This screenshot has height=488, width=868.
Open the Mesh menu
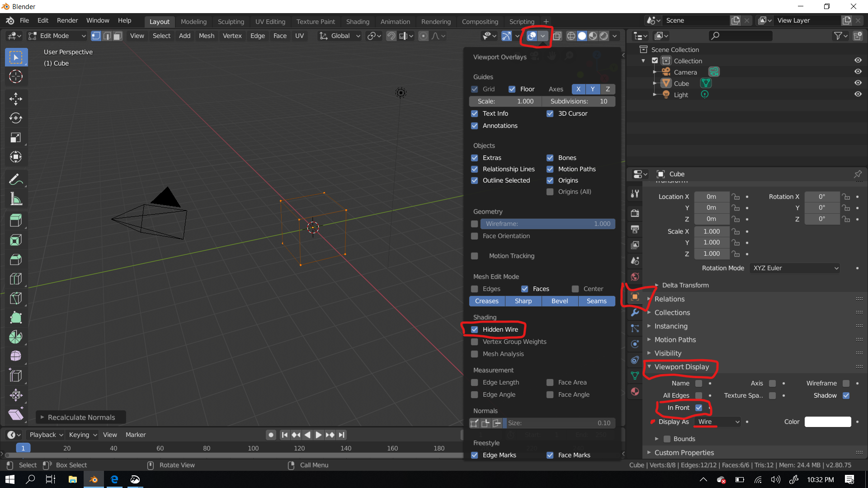click(207, 36)
